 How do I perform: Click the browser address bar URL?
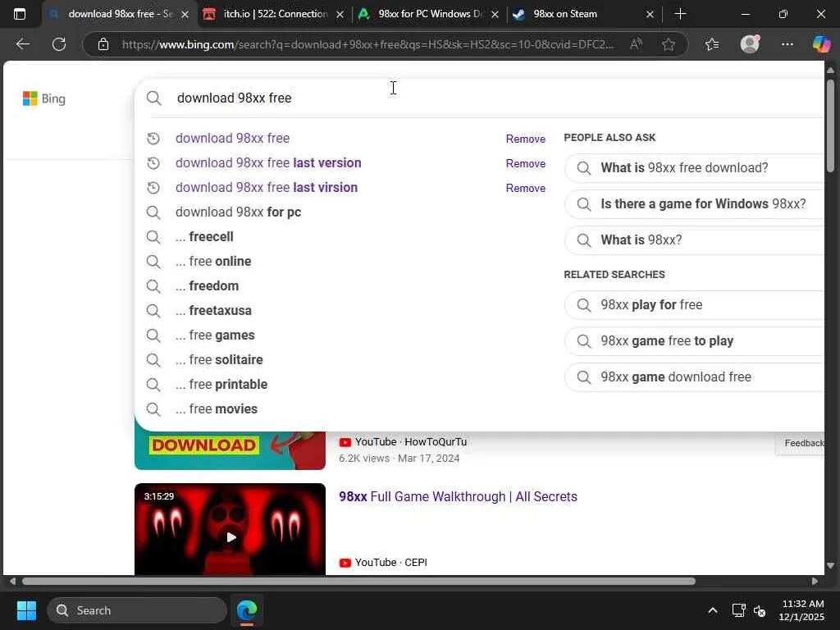(368, 44)
